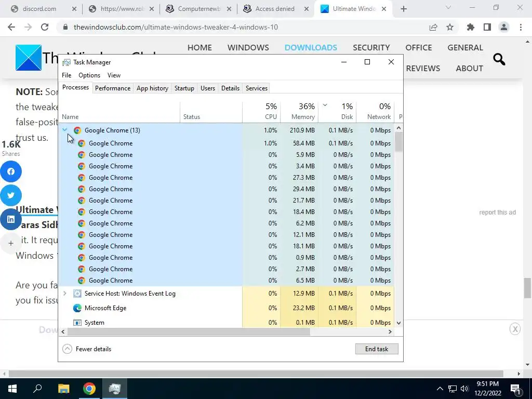Click Chrome icon of the Google Chrome (13) group

tap(77, 130)
